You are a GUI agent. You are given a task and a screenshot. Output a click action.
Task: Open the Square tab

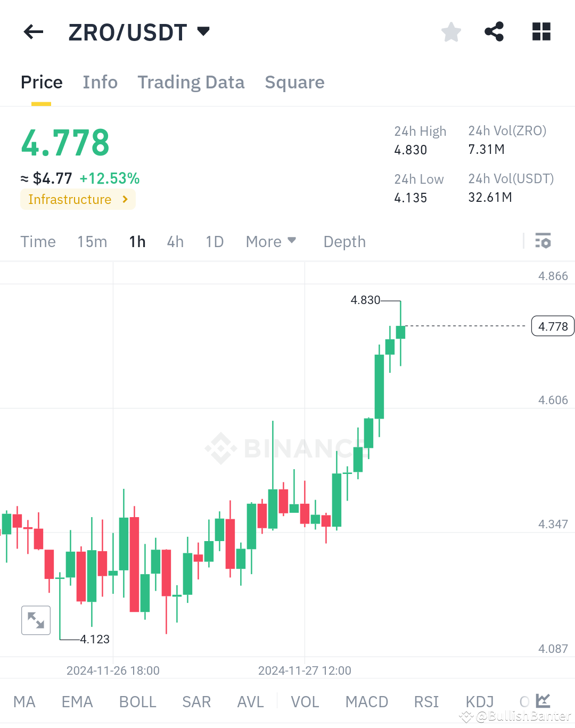[294, 82]
